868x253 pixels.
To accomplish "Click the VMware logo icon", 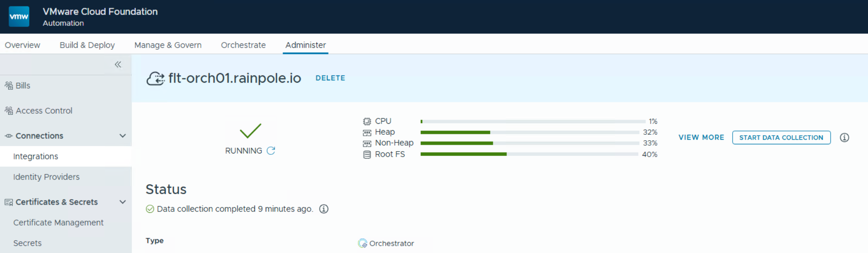I will click(x=19, y=16).
